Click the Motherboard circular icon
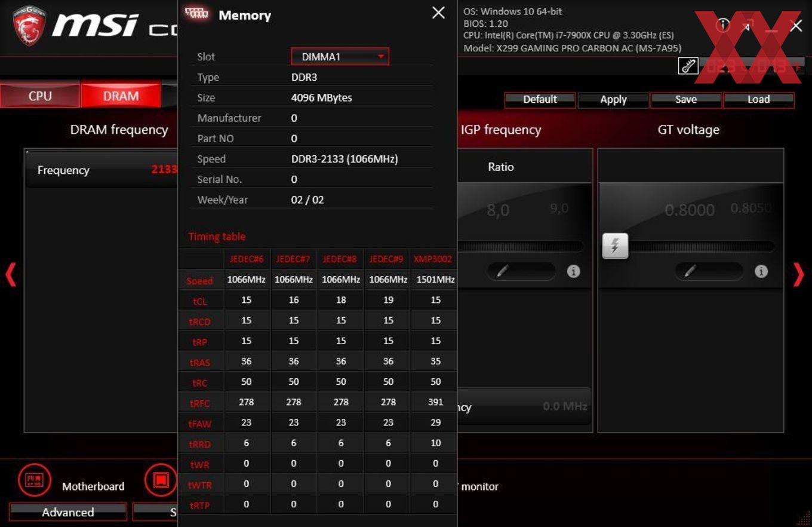812x527 pixels. tap(35, 480)
